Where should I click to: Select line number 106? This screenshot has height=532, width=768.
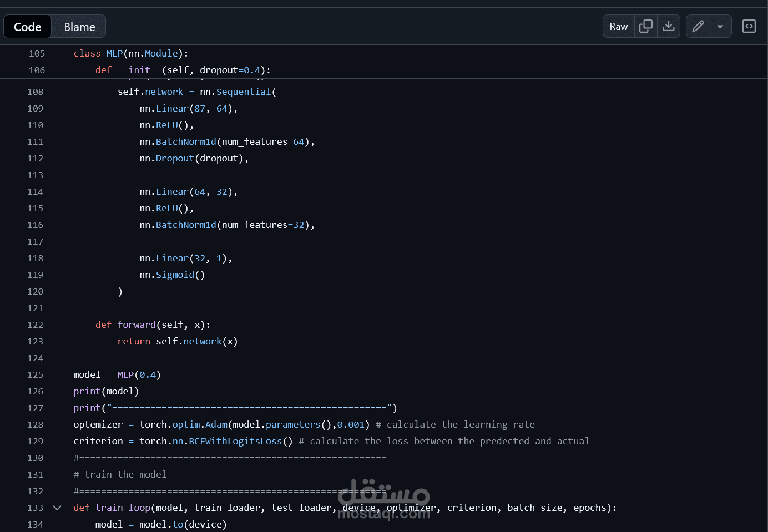click(37, 70)
